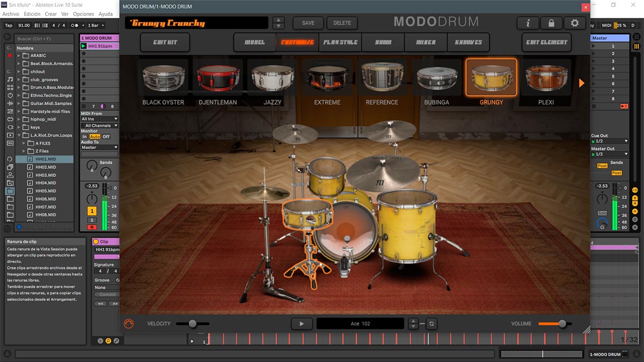Click the groove Commit button
644x362 pixels.
pos(108,294)
